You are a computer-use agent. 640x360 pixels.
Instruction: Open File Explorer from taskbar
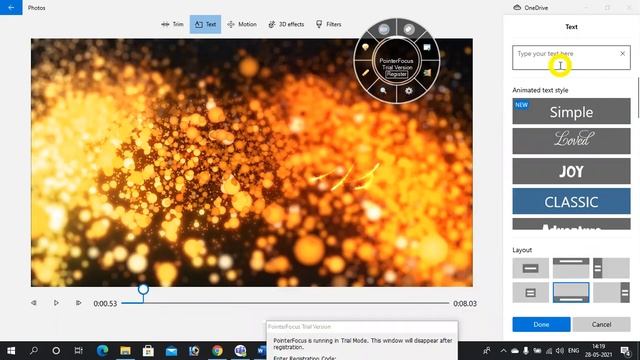[x=125, y=351]
